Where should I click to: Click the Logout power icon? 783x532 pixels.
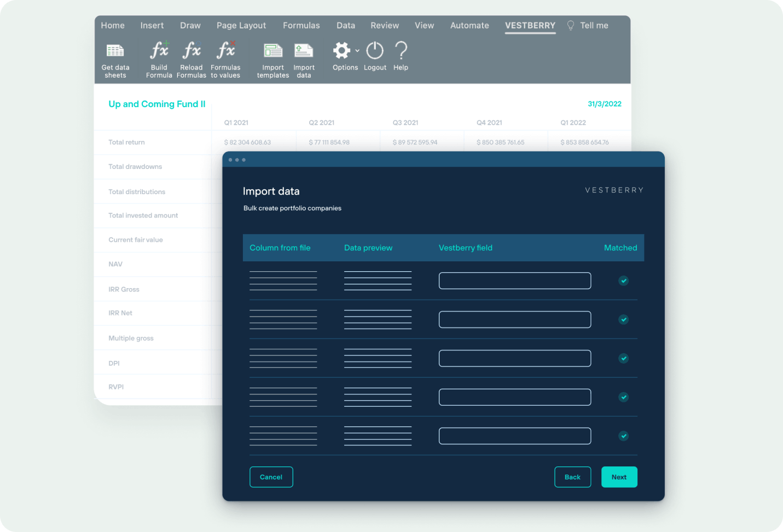[x=375, y=51]
